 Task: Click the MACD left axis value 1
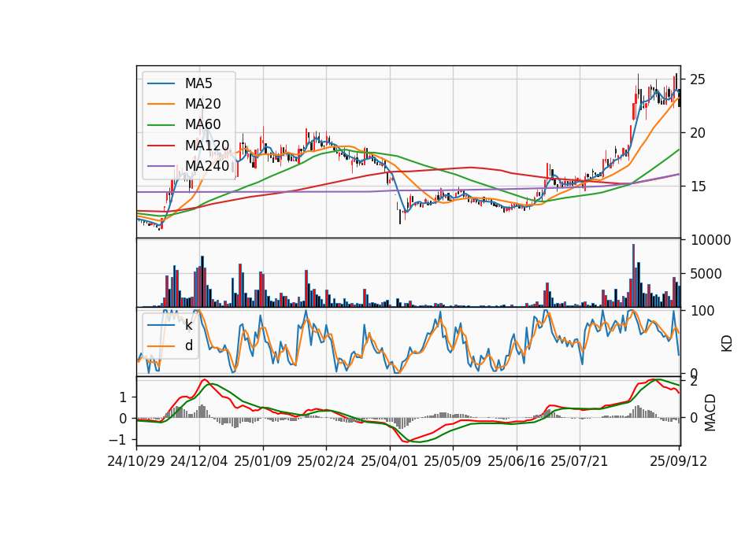coord(123,397)
